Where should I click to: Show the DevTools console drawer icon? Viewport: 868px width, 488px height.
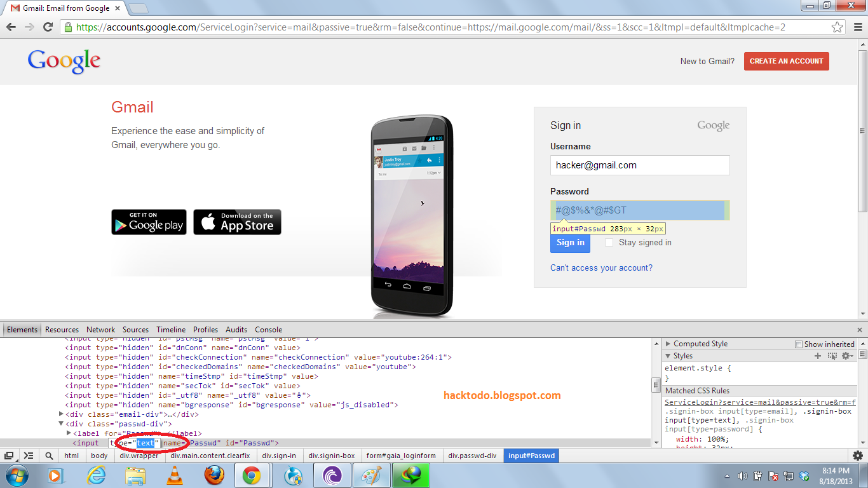click(29, 456)
